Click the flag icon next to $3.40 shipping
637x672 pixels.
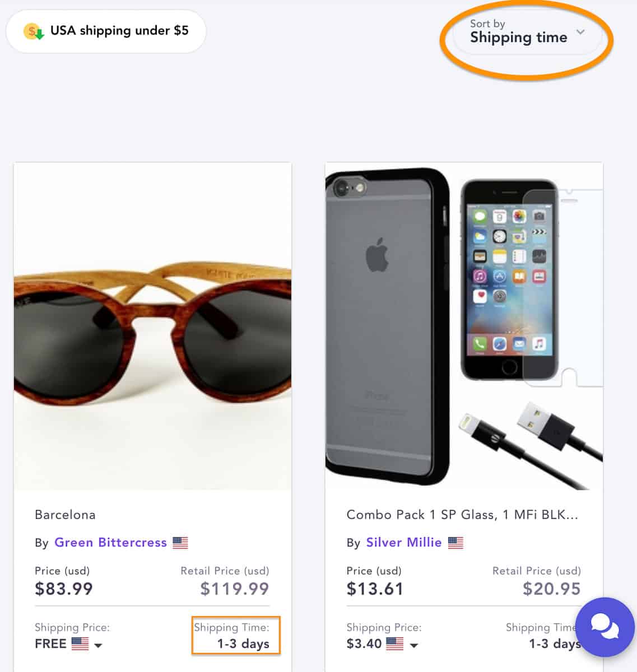[x=394, y=643]
